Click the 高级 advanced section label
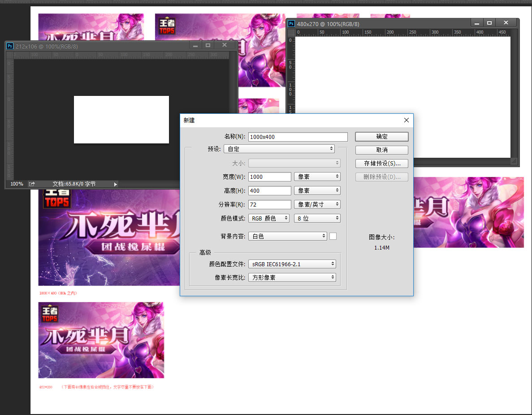Image resolution: width=532 pixels, height=415 pixels. click(205, 252)
